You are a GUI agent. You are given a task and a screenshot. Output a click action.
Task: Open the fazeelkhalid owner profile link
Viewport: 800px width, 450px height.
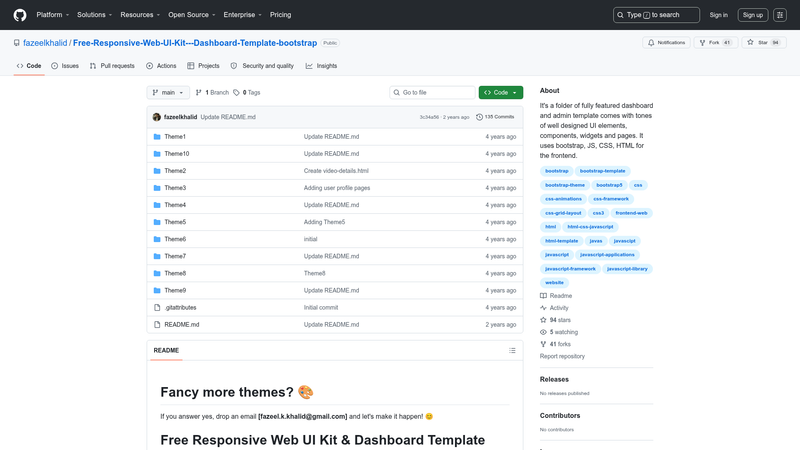(x=45, y=43)
